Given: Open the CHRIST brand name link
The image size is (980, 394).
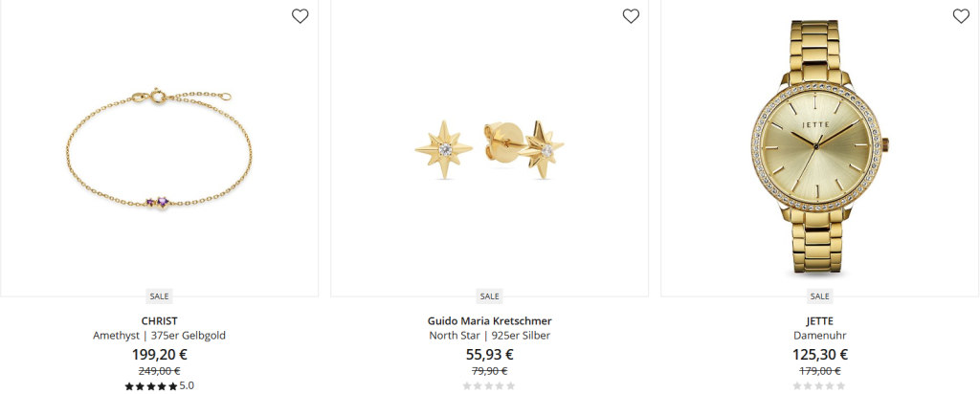Looking at the screenshot, I should pyautogui.click(x=160, y=321).
